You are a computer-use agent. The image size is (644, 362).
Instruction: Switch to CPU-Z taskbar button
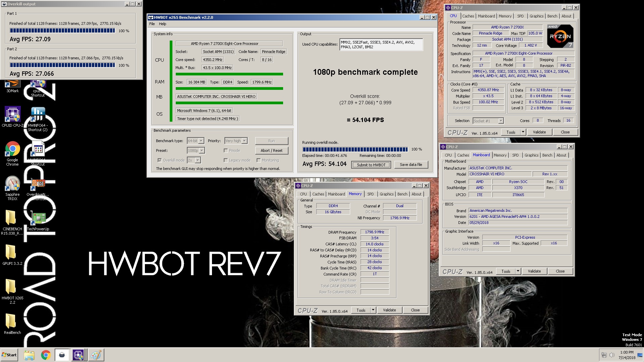[78, 355]
